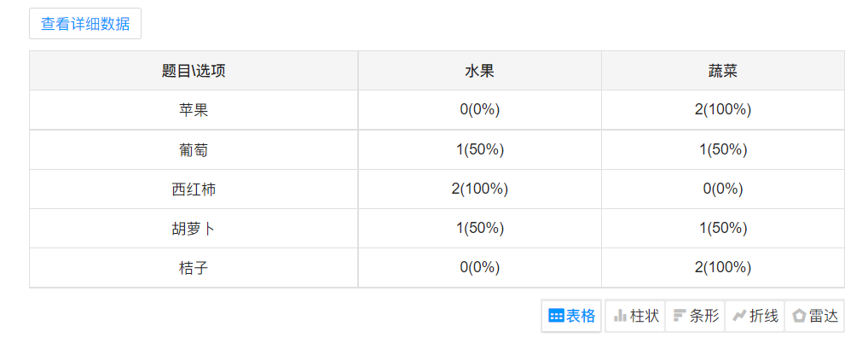This screenshot has height=361, width=868.
Task: Click the line chart zigzag icon
Action: tap(739, 316)
